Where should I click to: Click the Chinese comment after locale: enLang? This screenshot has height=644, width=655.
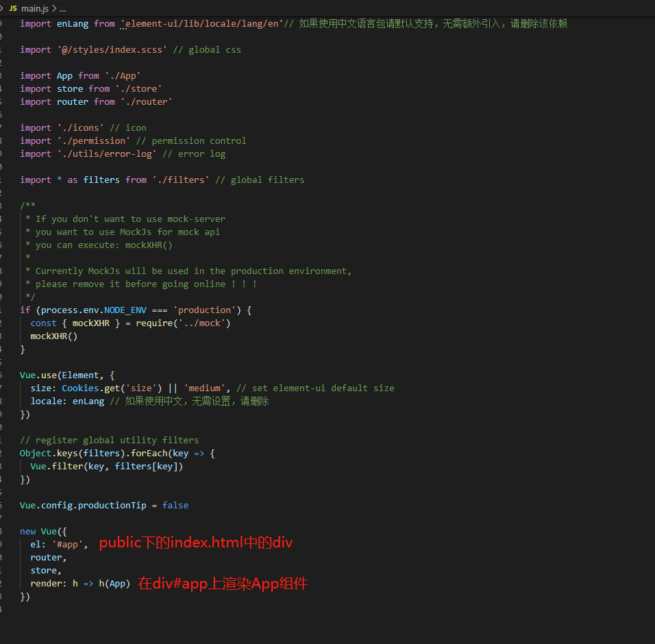pos(190,401)
